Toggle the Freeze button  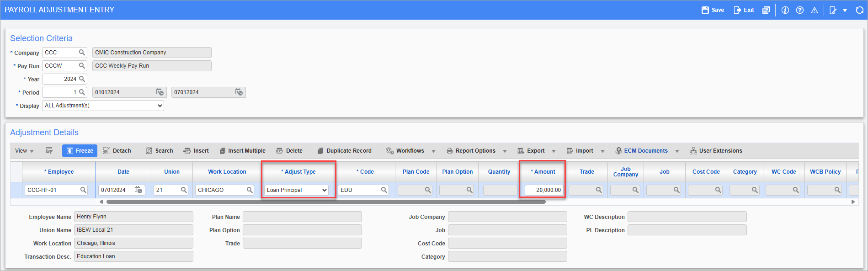(80, 151)
